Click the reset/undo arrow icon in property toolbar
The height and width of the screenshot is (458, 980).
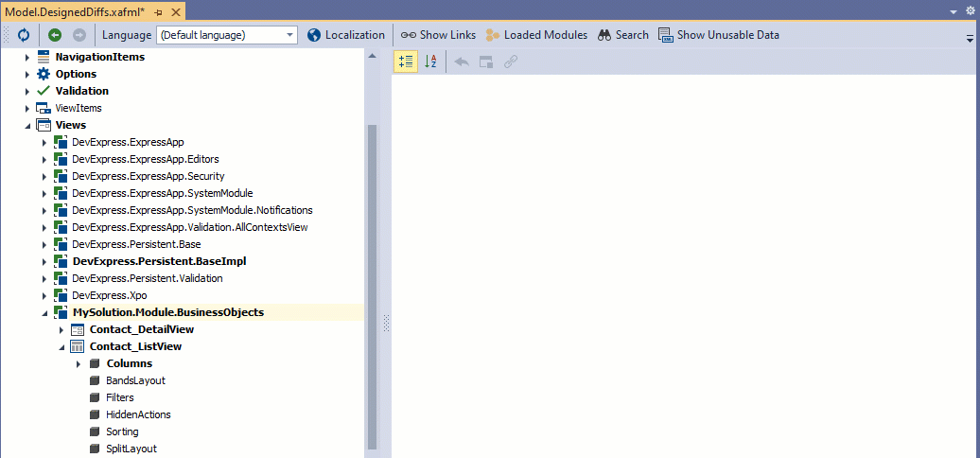pos(462,62)
